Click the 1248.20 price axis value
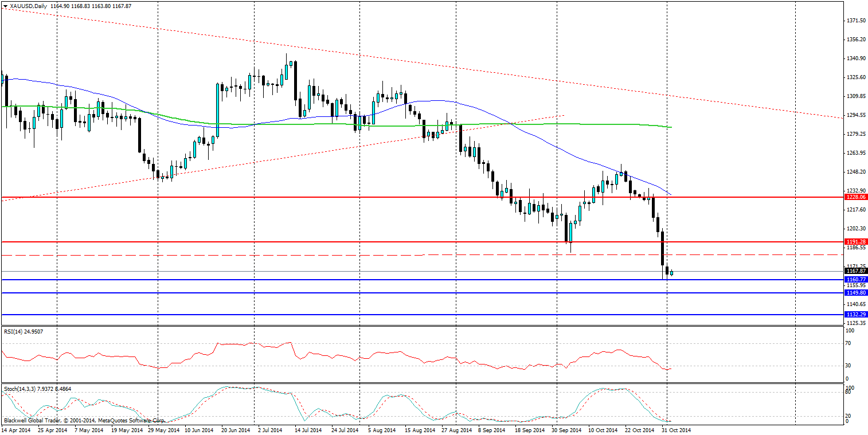 coord(856,172)
